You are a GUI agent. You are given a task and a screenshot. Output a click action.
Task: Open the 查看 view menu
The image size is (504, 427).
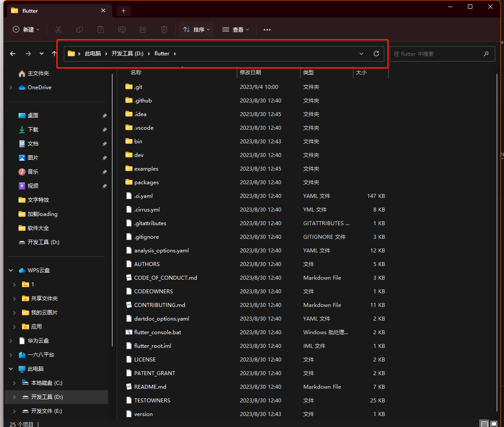pyautogui.click(x=235, y=29)
